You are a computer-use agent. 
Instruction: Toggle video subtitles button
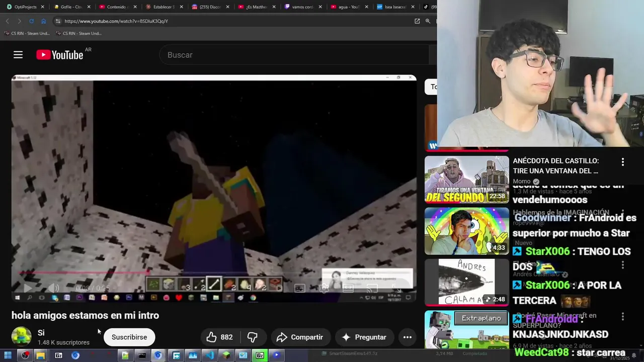(x=300, y=288)
